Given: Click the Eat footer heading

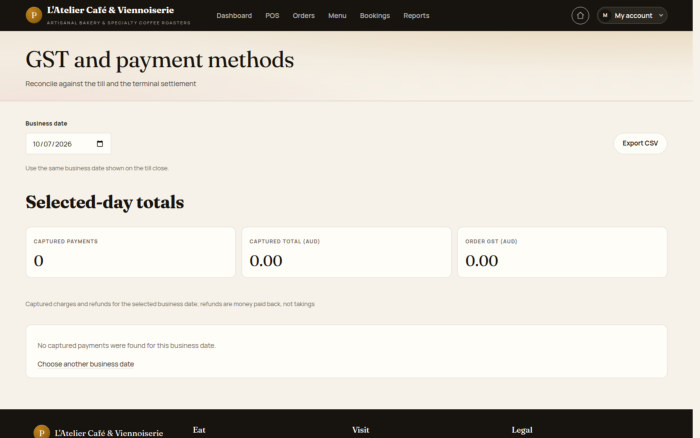Looking at the screenshot, I should tap(199, 430).
